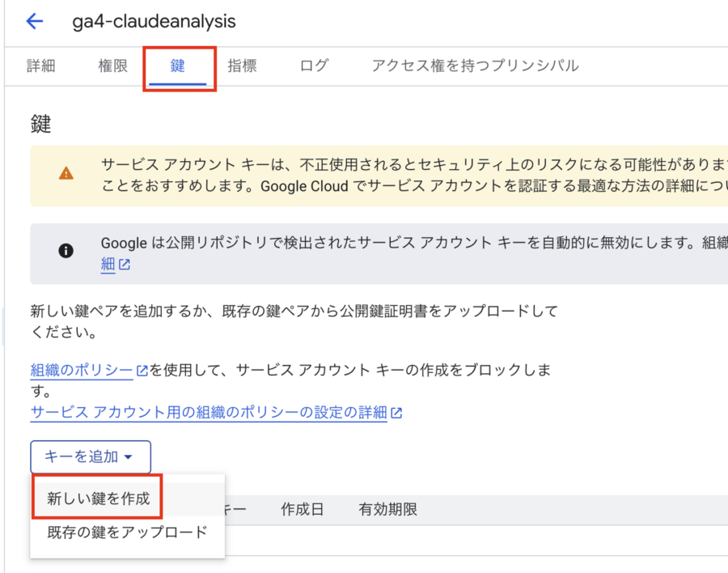This screenshot has height=573, width=728.
Task: Open the 権限 tab
Action: [x=113, y=66]
